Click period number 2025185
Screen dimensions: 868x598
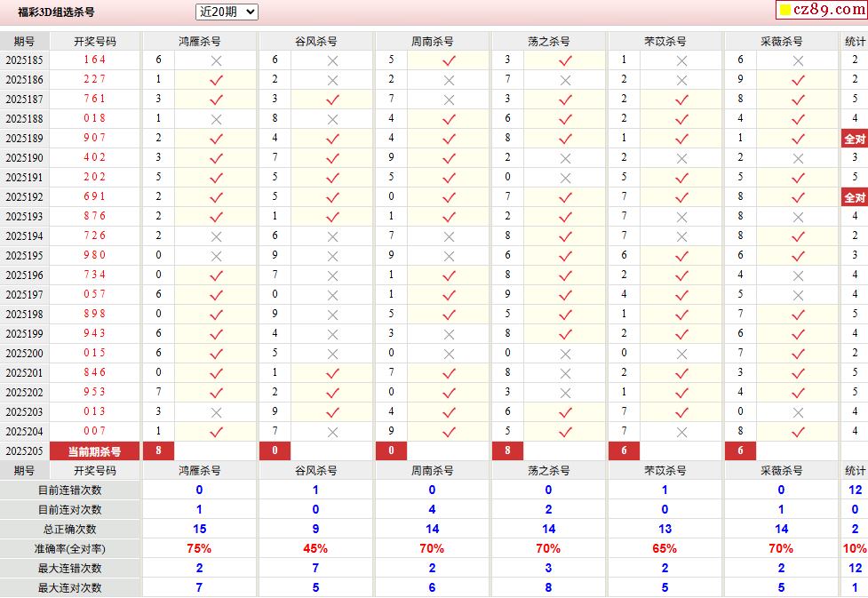(x=24, y=60)
